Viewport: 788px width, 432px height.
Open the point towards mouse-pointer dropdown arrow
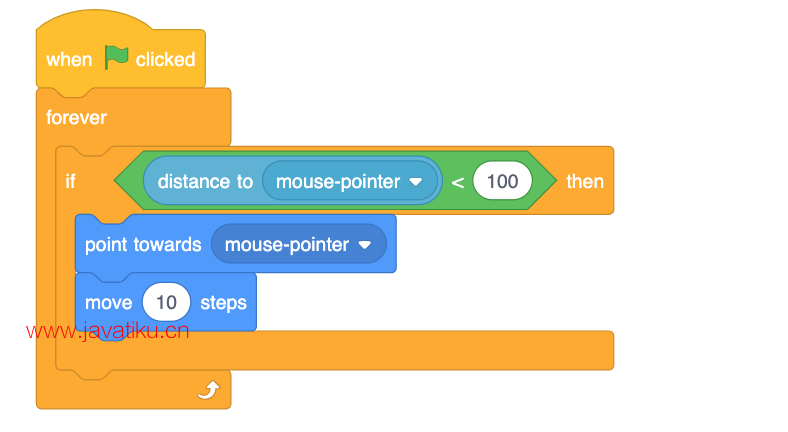tap(364, 245)
